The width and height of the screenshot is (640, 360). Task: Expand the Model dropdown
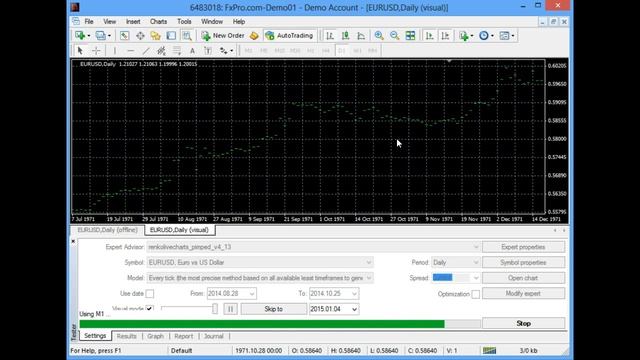(369, 278)
